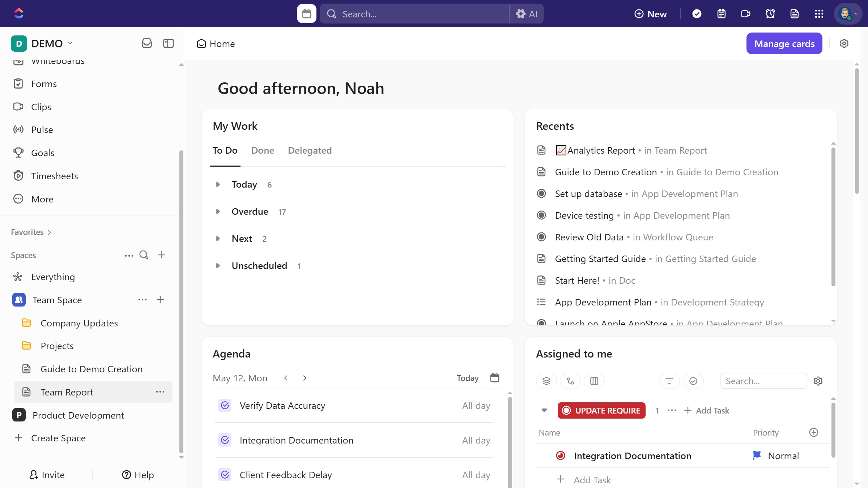The image size is (868, 488).
Task: Open the notepad icon in top bar
Action: tap(721, 14)
